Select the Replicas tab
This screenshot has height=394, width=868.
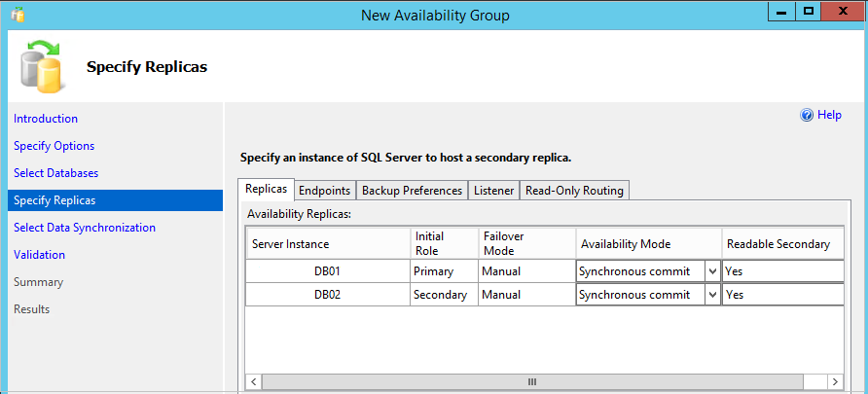(266, 190)
